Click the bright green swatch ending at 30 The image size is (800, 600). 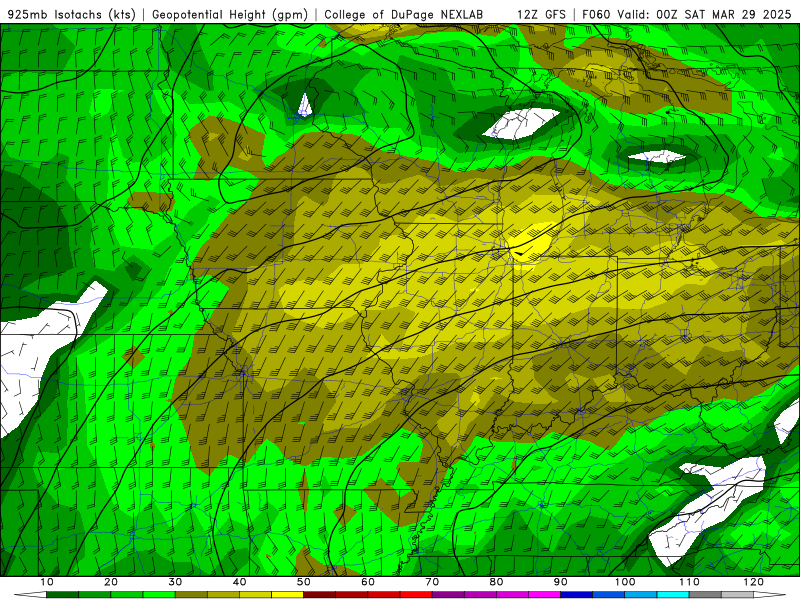(159, 595)
